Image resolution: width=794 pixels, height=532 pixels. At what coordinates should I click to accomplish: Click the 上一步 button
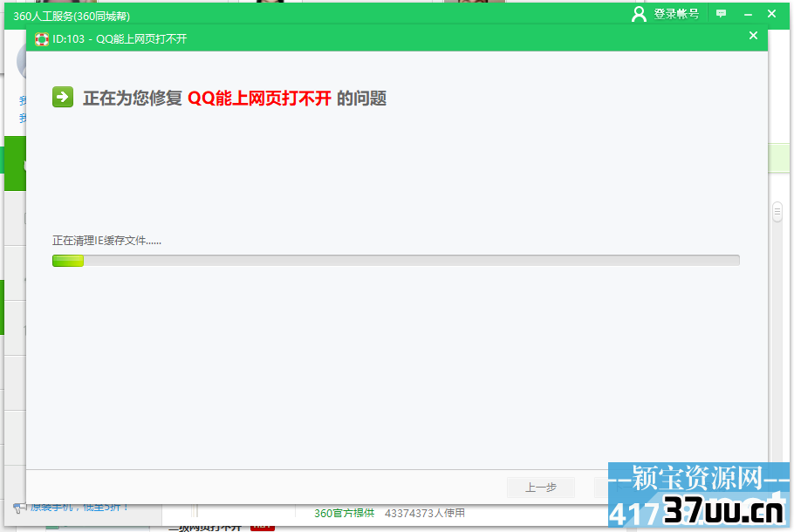(540, 487)
